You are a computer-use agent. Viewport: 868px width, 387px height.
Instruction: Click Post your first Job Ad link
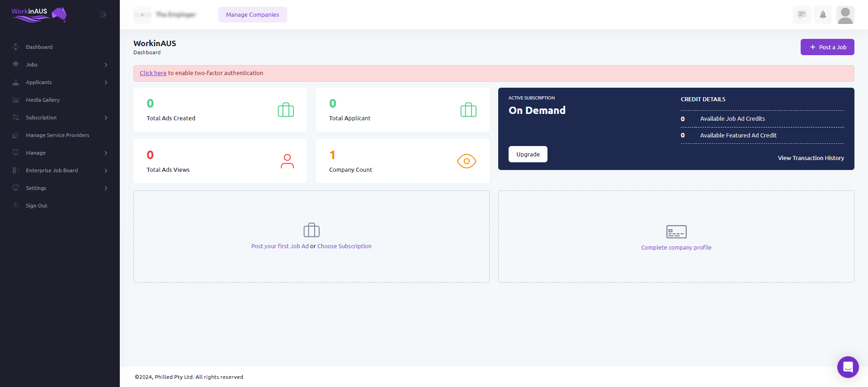[280, 246]
